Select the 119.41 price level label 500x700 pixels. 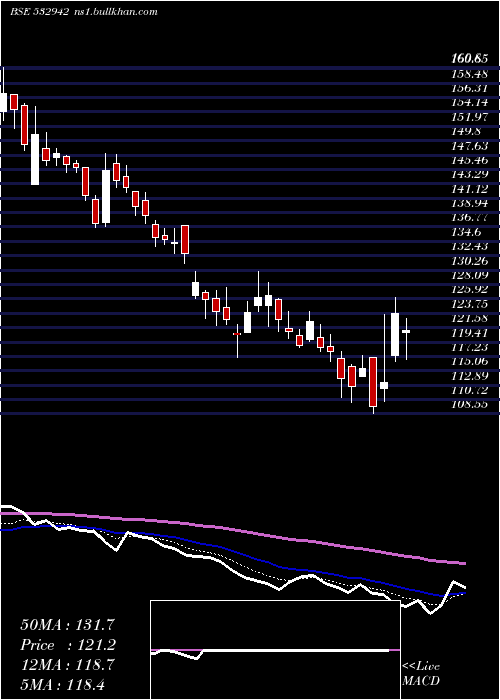[x=469, y=333]
